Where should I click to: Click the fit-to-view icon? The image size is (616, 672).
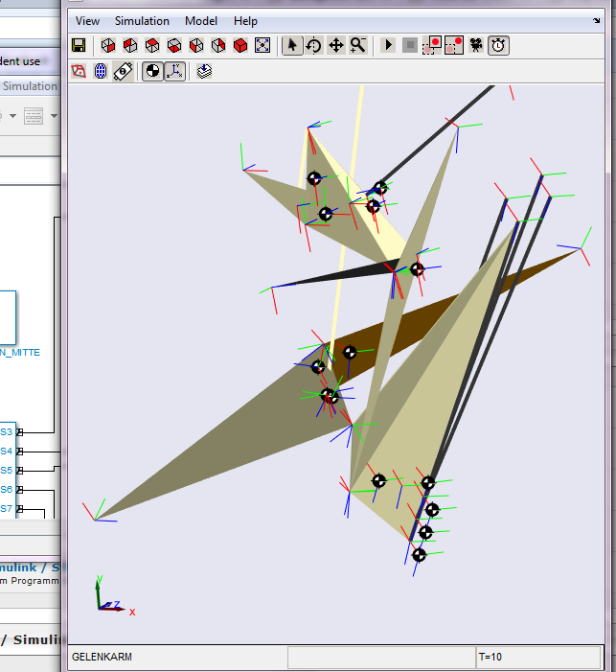pyautogui.click(x=262, y=45)
